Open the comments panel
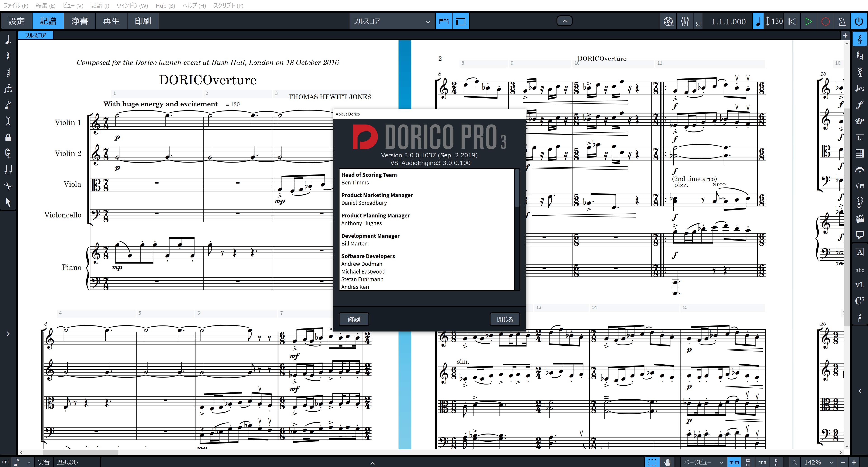The image size is (868, 467). 860,235
